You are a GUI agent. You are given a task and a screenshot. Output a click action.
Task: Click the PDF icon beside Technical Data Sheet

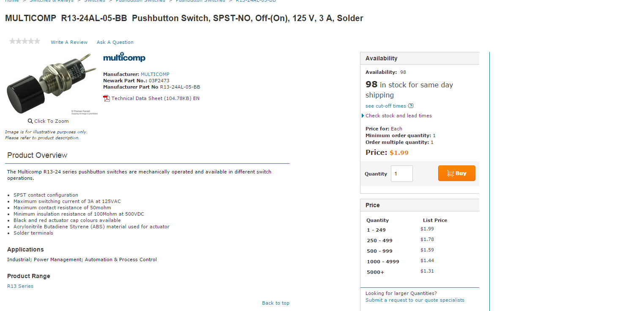(106, 98)
